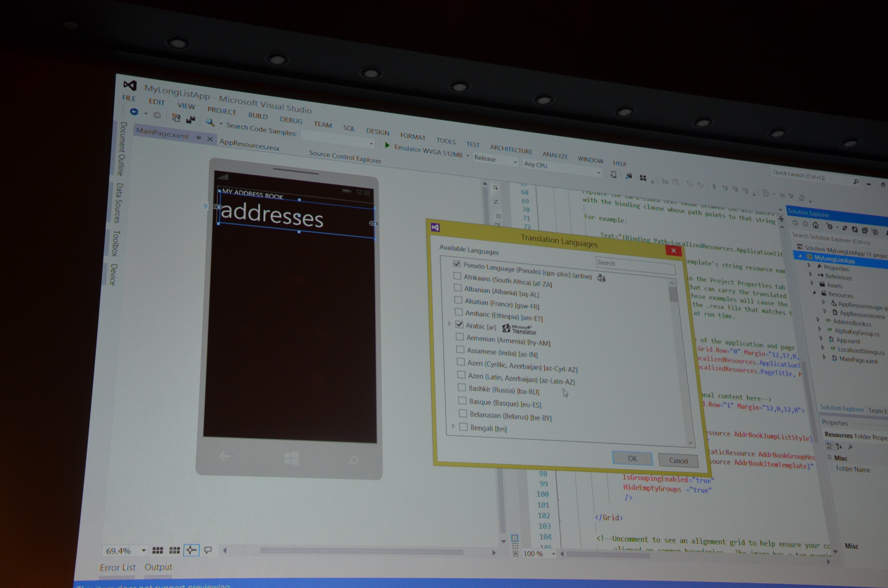888x588 pixels.
Task: Click the blue Navigate Backward arrow icon
Action: click(134, 111)
